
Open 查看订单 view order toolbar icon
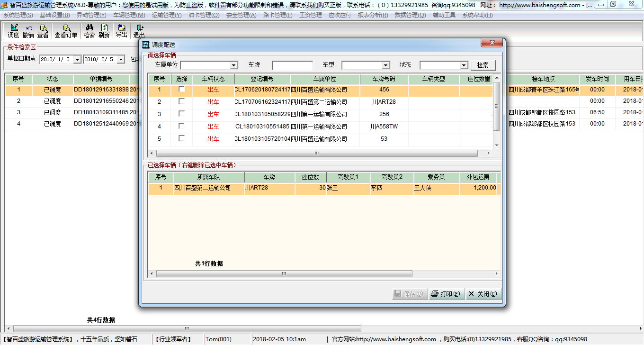(x=66, y=31)
